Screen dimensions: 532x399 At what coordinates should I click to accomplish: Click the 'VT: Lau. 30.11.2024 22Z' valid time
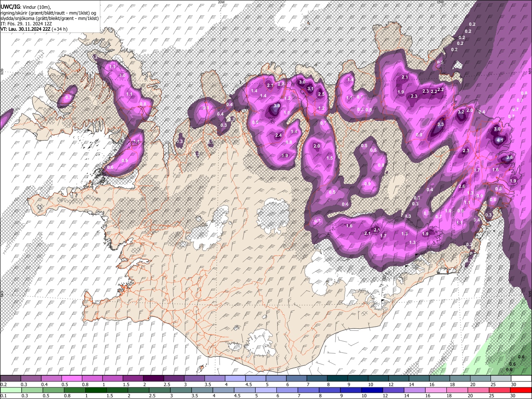pyautogui.click(x=26, y=29)
